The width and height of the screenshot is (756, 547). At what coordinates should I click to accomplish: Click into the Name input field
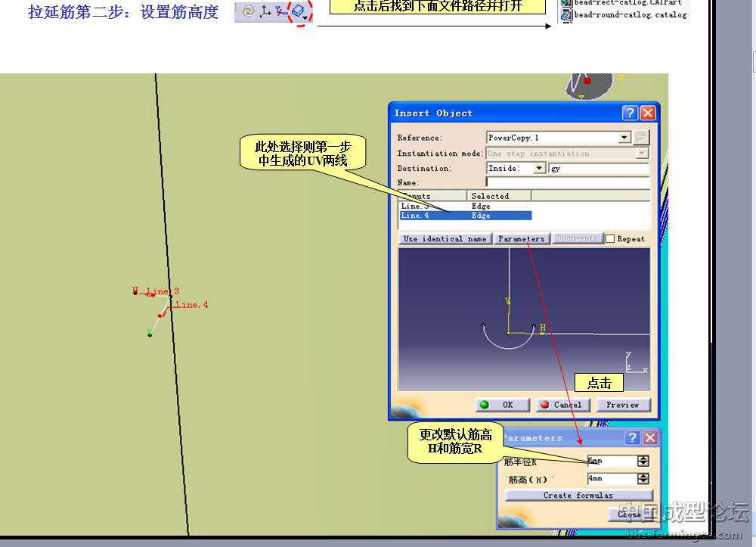click(567, 182)
